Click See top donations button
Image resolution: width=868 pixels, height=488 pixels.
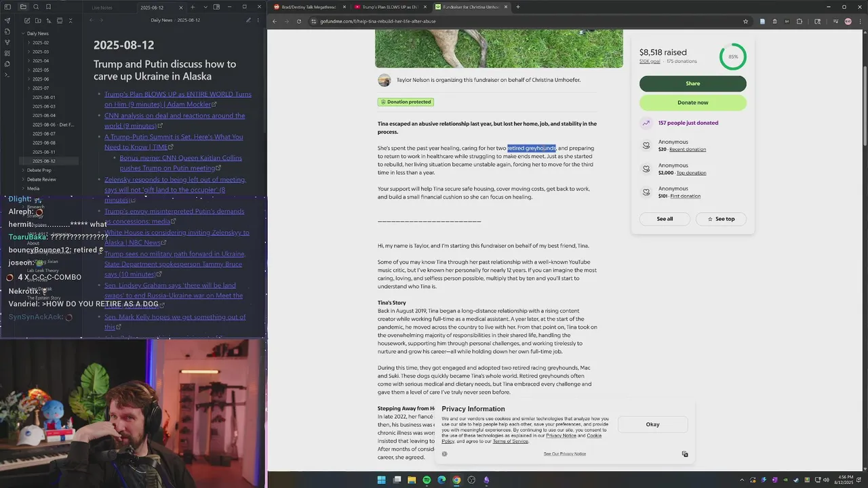pos(721,219)
